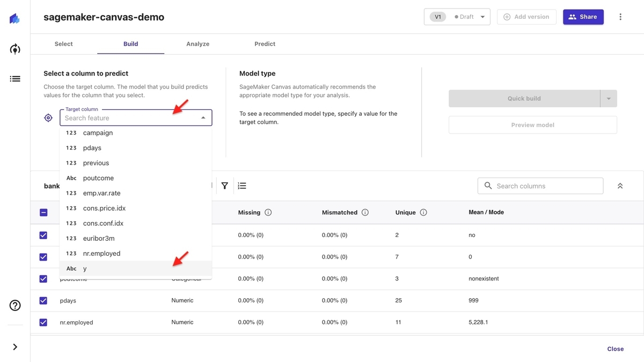Open the three-dot more options menu

click(x=620, y=17)
